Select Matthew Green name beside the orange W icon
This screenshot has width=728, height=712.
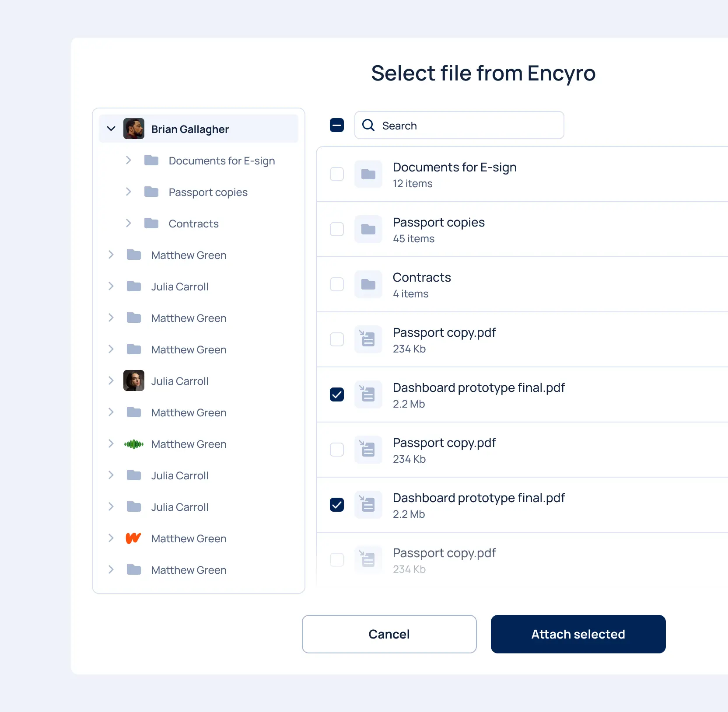tap(189, 539)
